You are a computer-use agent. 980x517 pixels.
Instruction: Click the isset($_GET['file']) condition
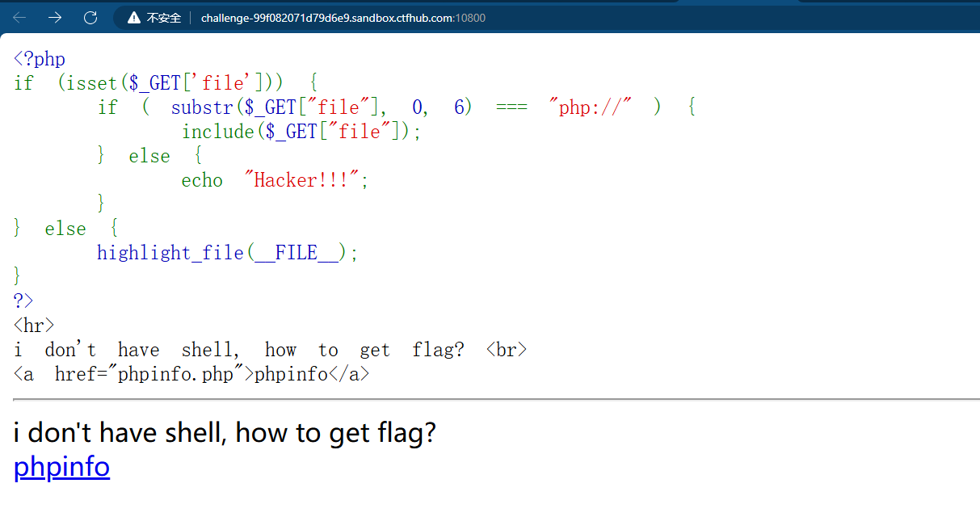point(170,83)
